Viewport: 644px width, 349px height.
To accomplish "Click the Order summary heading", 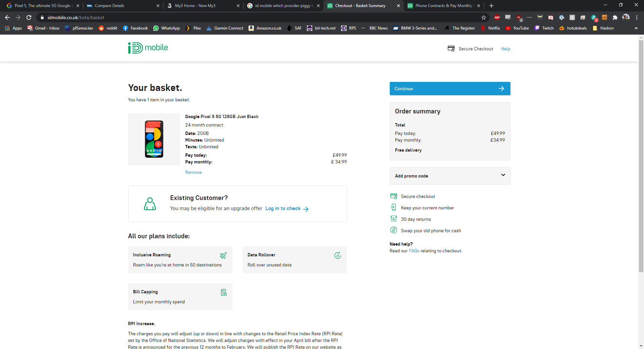I will [418, 111].
